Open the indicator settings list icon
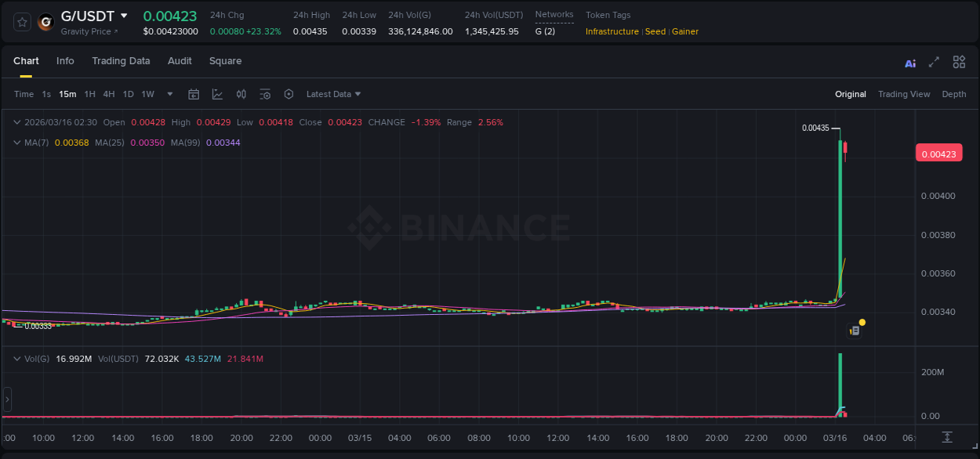This screenshot has width=980, height=459. pos(265,94)
